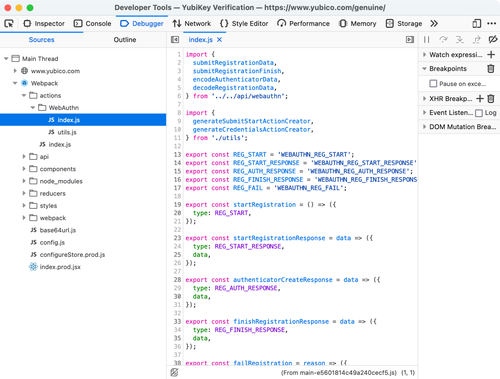Switch to the Console panel
Viewport: 500px width, 379px height.
tap(92, 24)
